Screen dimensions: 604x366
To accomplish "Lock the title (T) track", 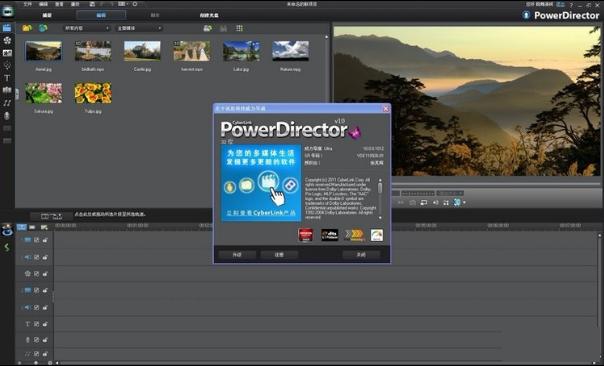I will pos(45,324).
